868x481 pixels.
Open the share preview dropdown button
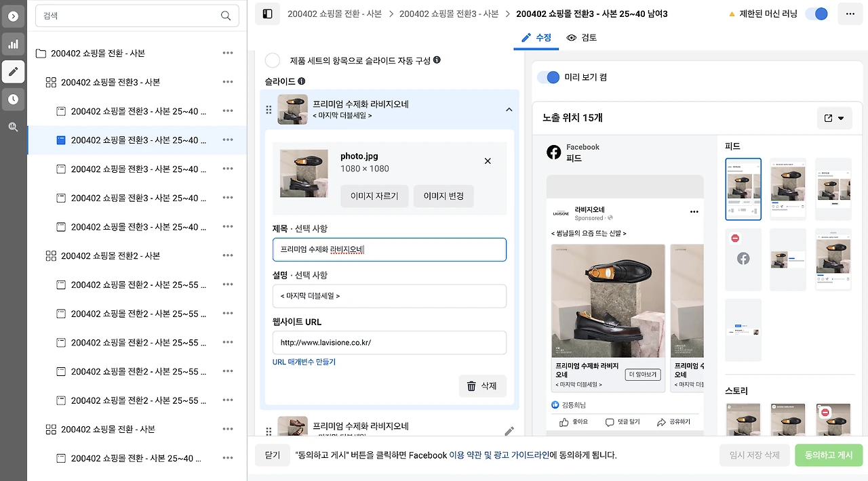(834, 118)
